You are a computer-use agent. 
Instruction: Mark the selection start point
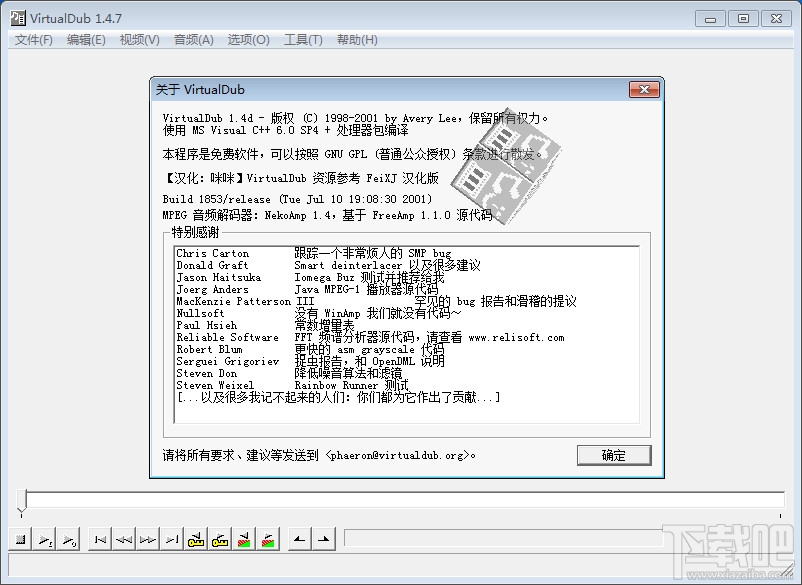[300, 539]
